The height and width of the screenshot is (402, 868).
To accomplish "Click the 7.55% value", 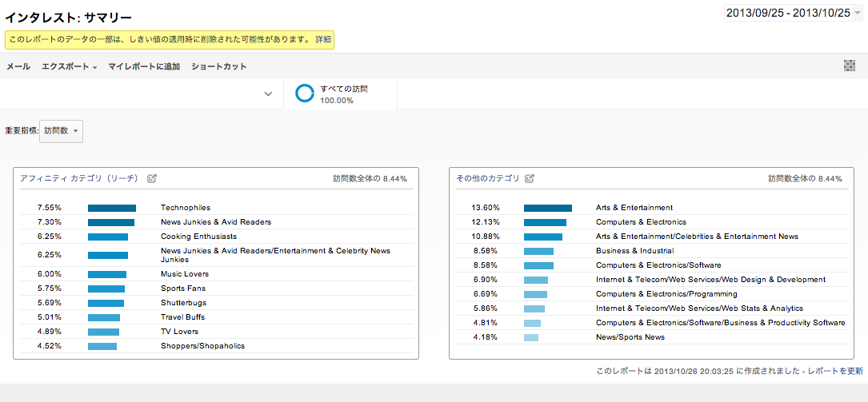I will pyautogui.click(x=50, y=208).
